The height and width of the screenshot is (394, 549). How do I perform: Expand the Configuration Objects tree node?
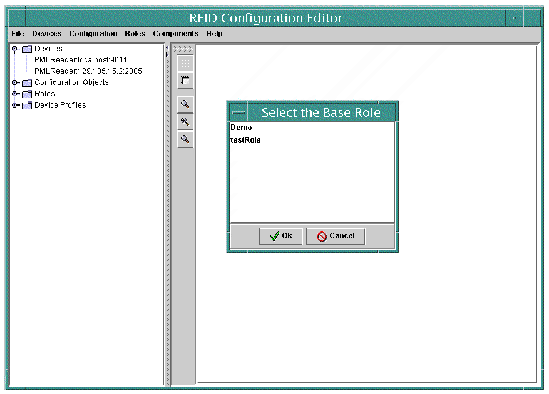point(15,83)
